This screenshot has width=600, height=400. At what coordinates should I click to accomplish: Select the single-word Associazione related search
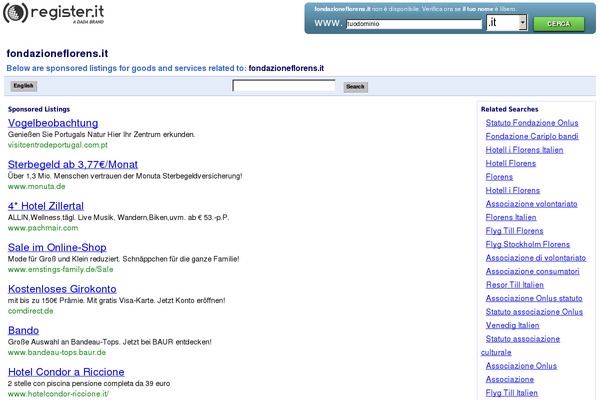click(510, 379)
